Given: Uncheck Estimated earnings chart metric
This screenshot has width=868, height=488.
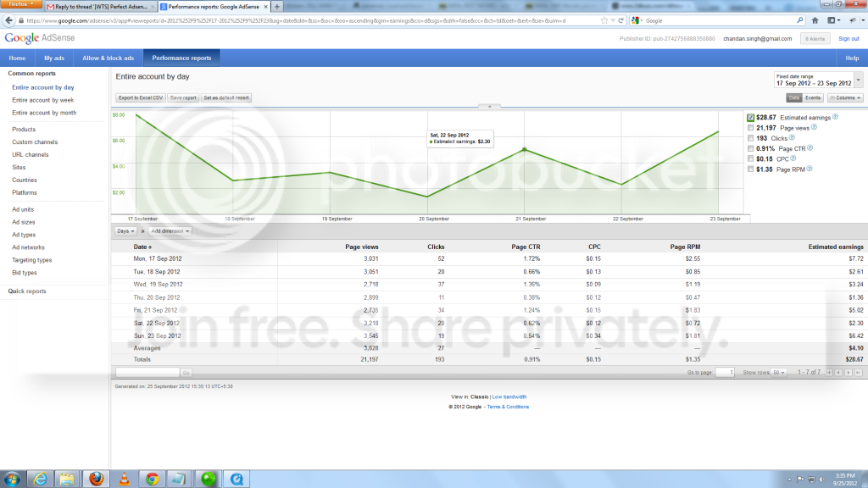Looking at the screenshot, I should pos(751,117).
